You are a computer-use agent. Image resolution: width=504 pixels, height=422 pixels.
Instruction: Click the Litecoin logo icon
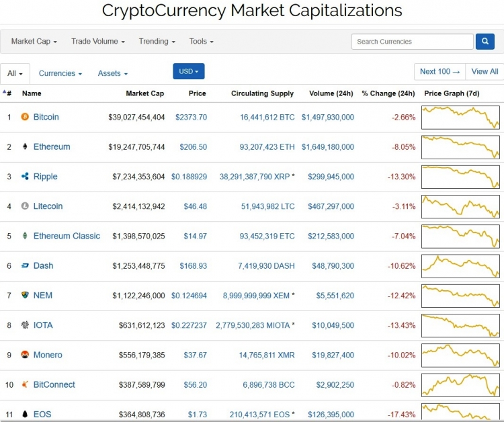point(25,206)
